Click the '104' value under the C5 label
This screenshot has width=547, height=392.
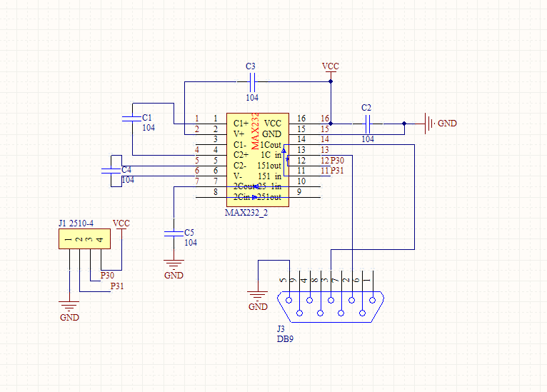(191, 243)
